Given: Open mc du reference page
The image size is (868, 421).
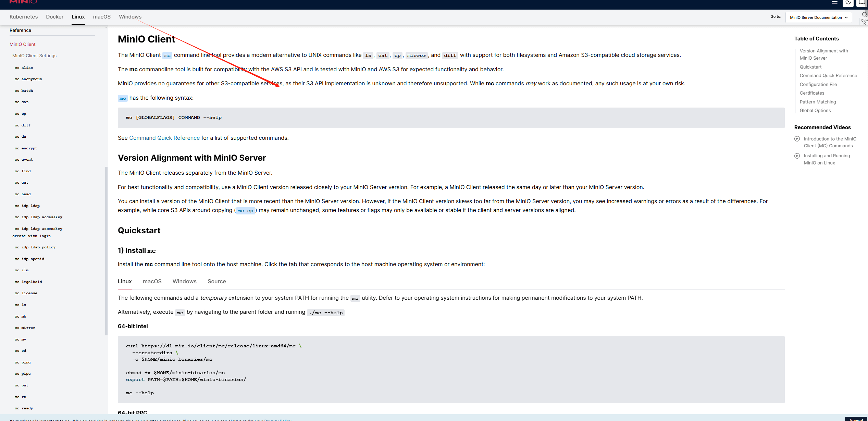Looking at the screenshot, I should click(20, 137).
